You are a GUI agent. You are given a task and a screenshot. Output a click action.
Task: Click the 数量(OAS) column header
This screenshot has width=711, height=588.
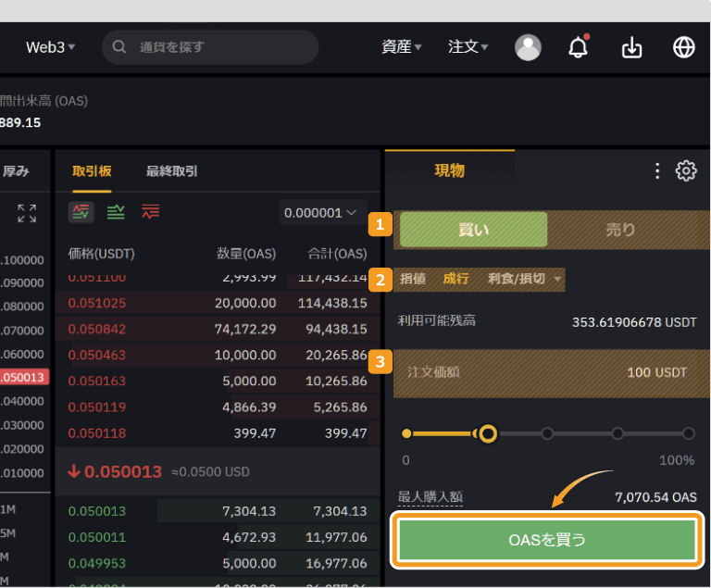pos(246,254)
